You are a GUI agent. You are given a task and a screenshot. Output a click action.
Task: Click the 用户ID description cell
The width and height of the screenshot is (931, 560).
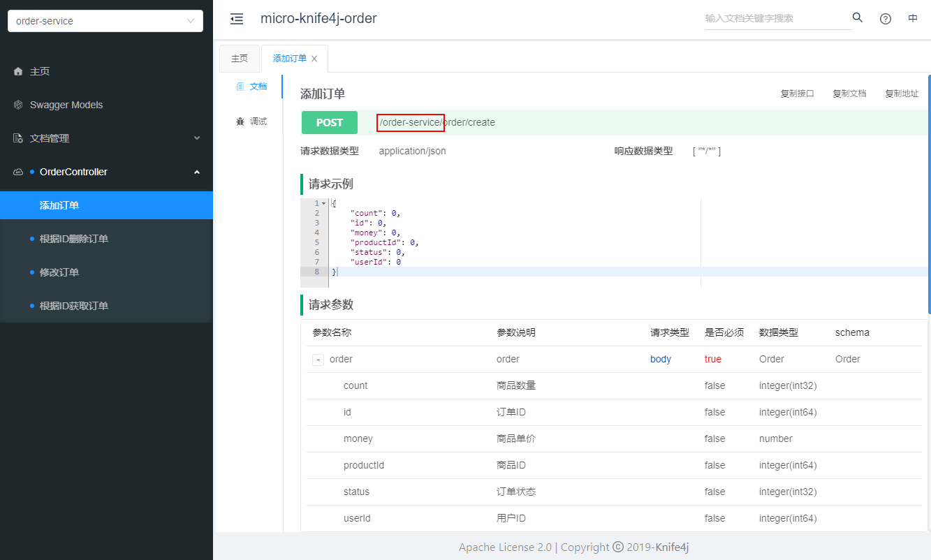(x=511, y=518)
